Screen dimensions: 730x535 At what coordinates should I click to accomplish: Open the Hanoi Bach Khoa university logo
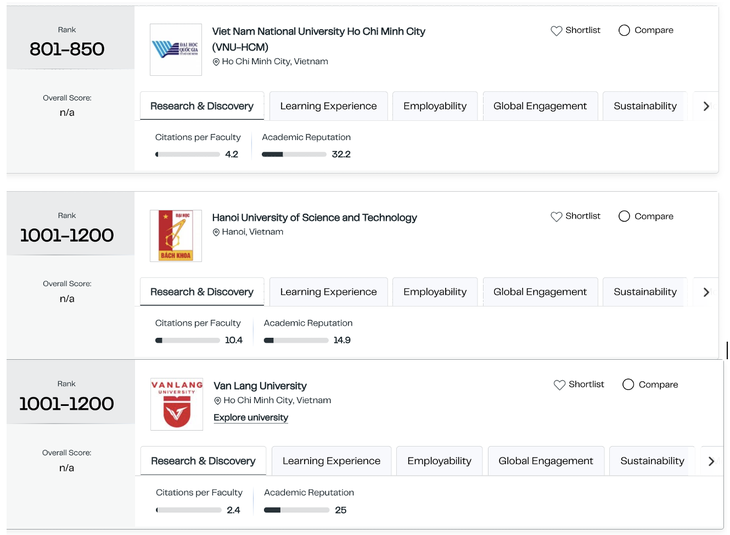pyautogui.click(x=176, y=236)
